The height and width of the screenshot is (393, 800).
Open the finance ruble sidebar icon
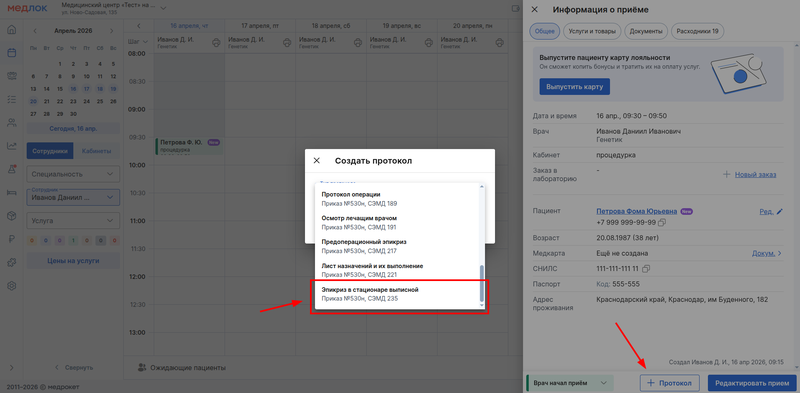[x=11, y=239]
